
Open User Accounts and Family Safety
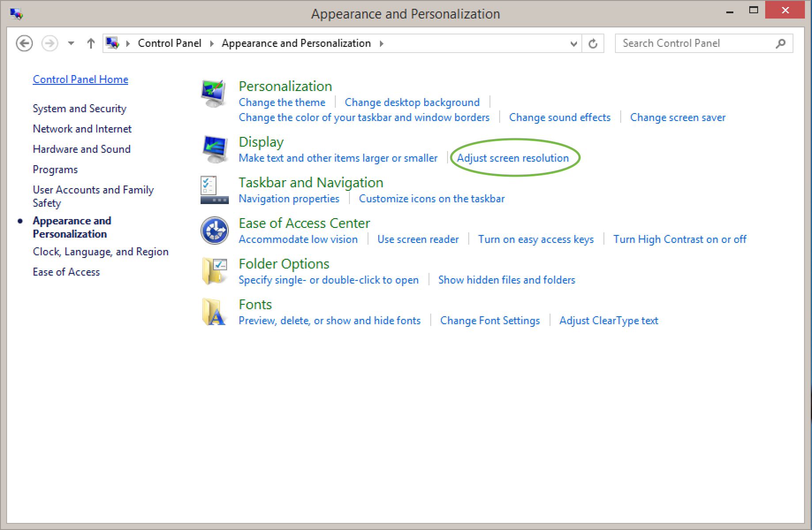pos(93,196)
